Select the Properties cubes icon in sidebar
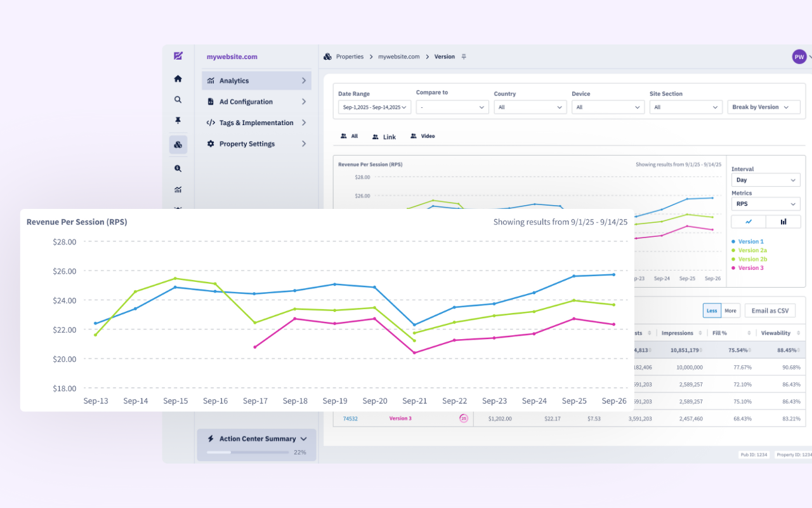Screen dimensions: 812x508 click(178, 145)
